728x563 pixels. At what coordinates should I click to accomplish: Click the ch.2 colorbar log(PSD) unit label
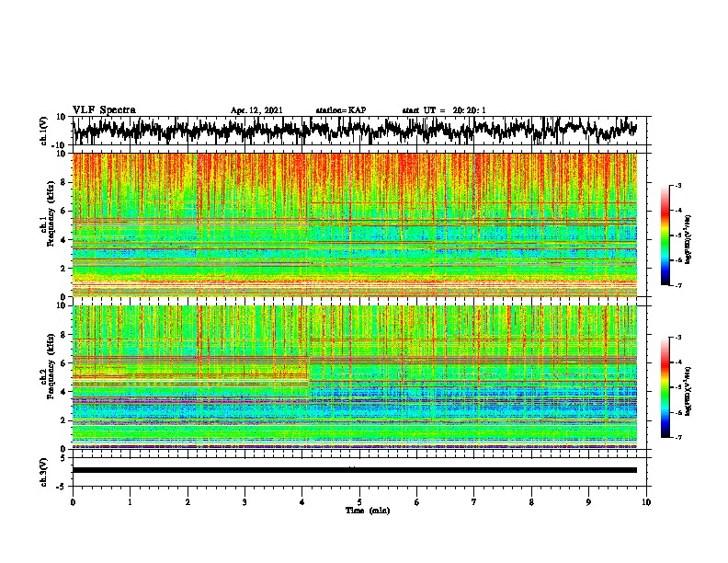[x=688, y=391]
